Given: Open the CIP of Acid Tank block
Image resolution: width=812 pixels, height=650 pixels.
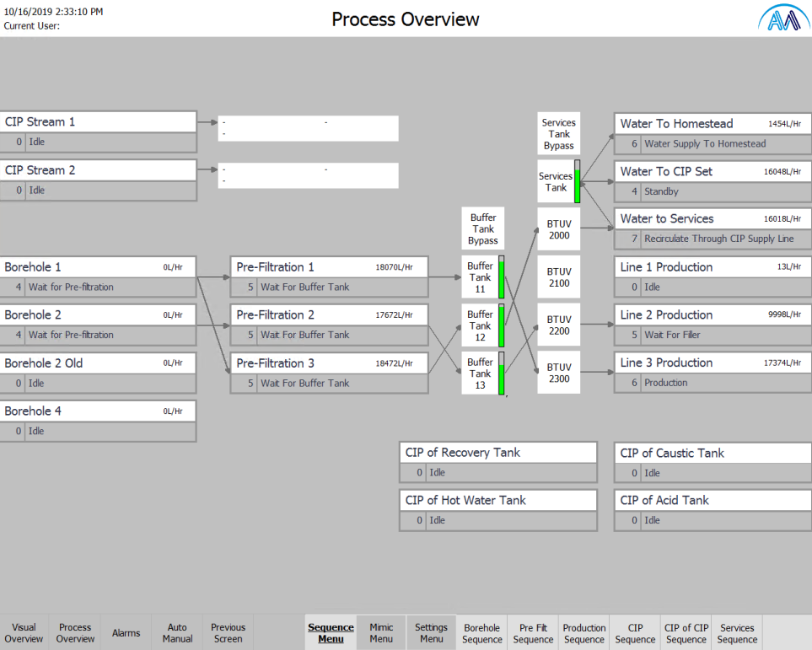Looking at the screenshot, I should [713, 510].
